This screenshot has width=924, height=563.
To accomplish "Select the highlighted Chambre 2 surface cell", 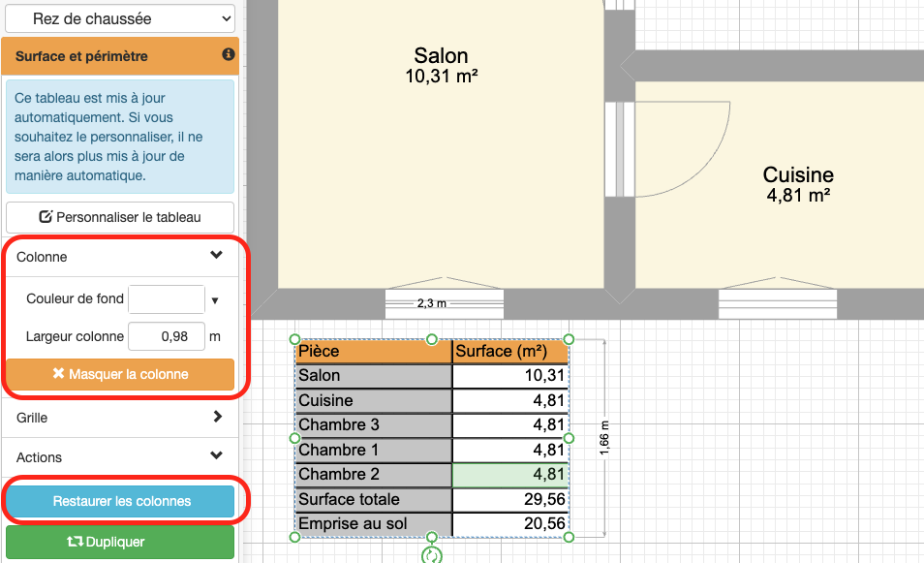I will coord(510,475).
